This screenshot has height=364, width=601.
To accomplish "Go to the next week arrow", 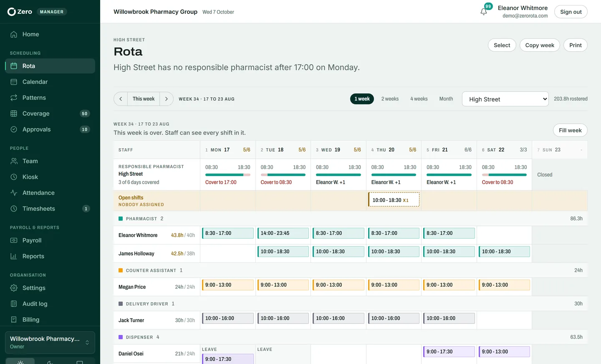I will [x=167, y=99].
